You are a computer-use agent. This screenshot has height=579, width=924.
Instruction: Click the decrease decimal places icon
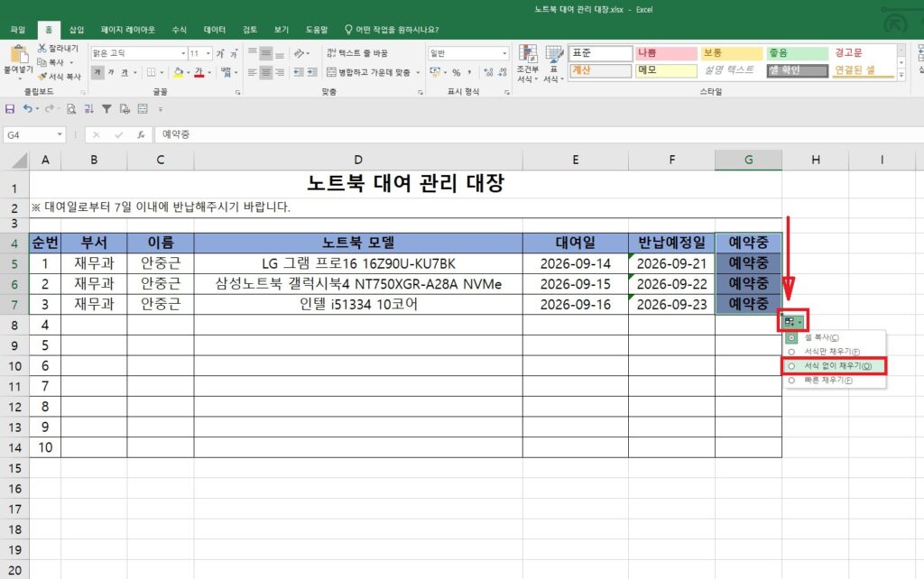click(502, 72)
